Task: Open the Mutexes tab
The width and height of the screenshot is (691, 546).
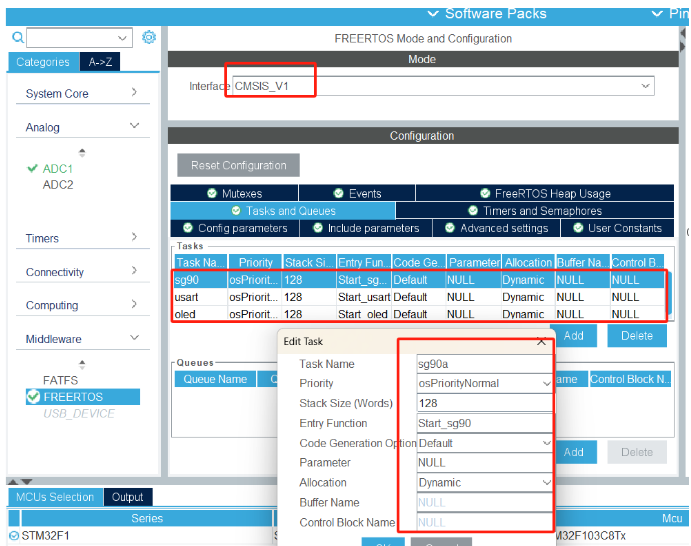Action: point(234,193)
